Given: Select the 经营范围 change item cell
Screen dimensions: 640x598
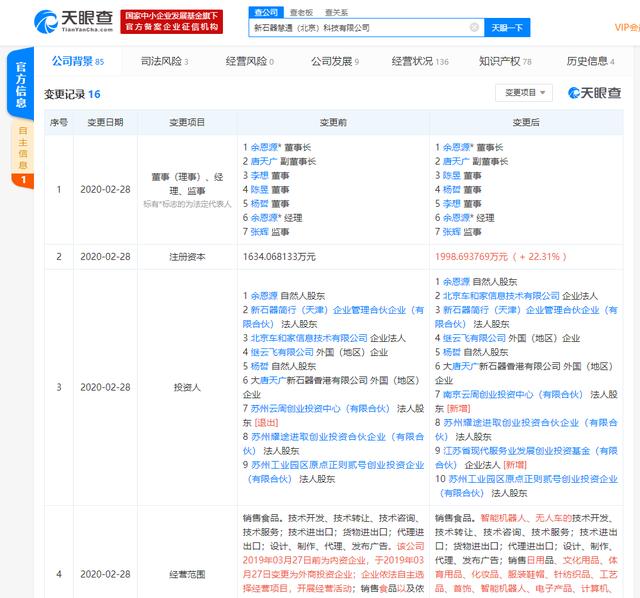Looking at the screenshot, I should (187, 574).
